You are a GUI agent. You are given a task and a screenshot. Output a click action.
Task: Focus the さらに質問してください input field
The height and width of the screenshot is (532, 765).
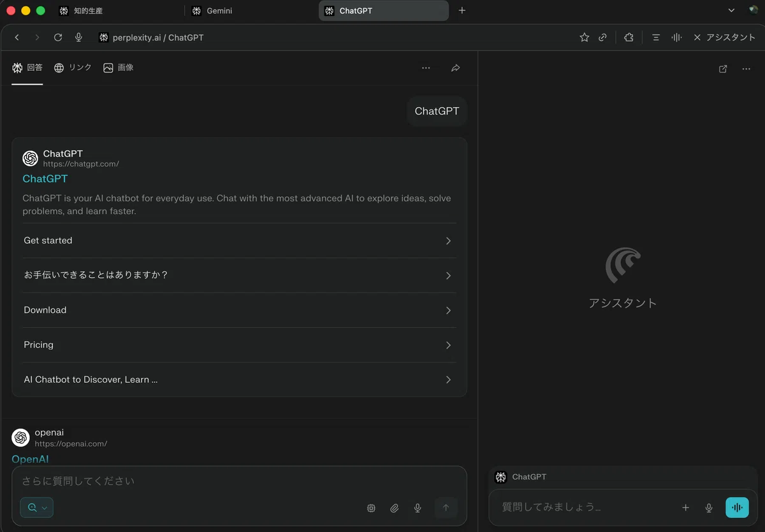pos(239,481)
